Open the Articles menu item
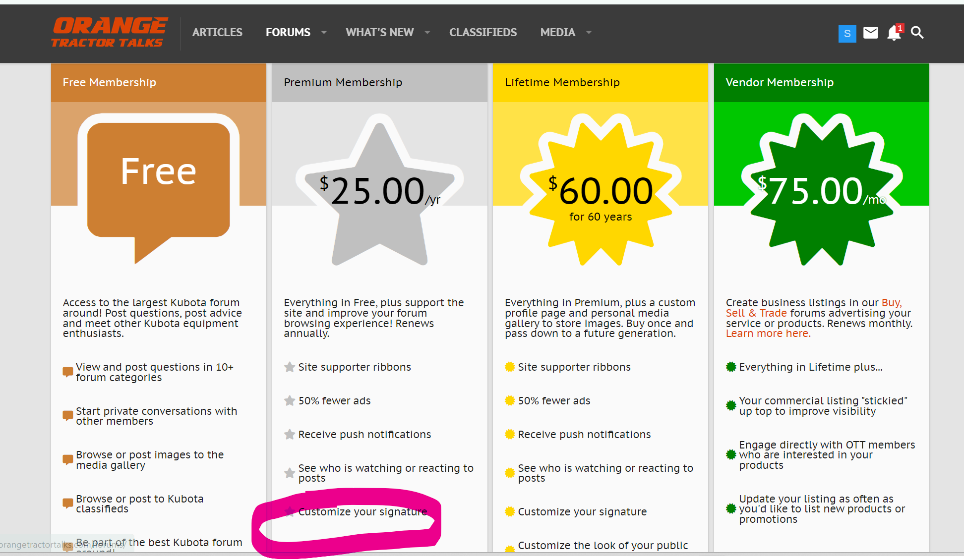Image resolution: width=964 pixels, height=560 pixels. 217,33
